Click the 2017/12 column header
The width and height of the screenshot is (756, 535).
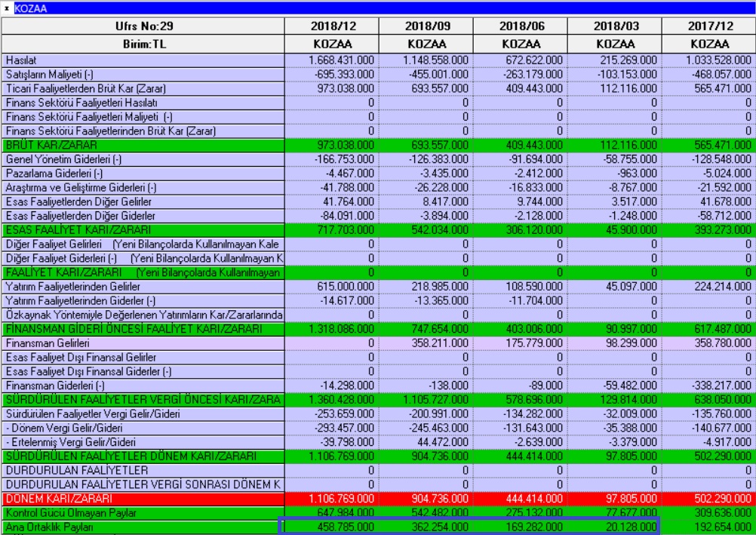click(x=709, y=26)
